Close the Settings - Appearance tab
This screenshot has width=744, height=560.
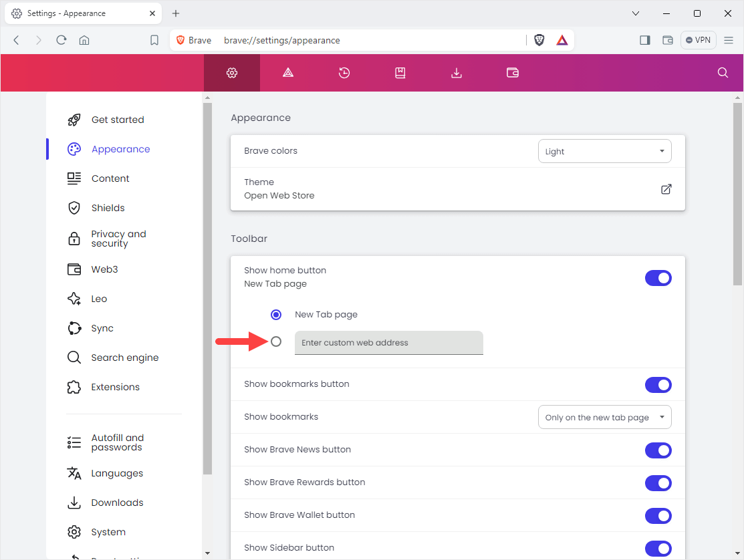point(152,13)
